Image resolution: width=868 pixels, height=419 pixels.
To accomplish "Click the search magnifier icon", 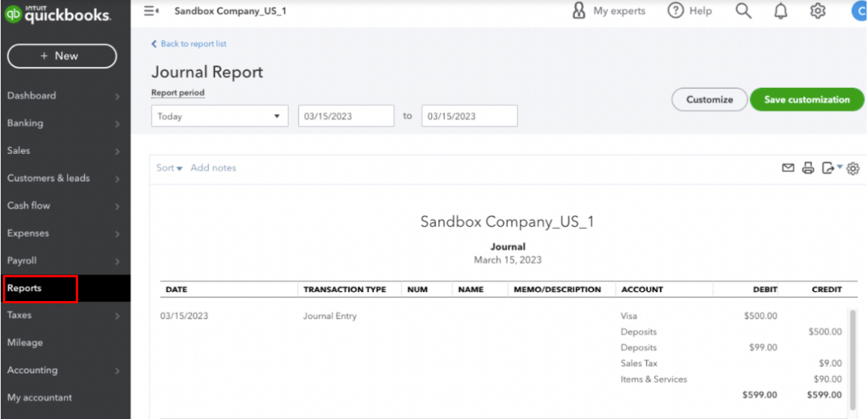I will point(743,11).
